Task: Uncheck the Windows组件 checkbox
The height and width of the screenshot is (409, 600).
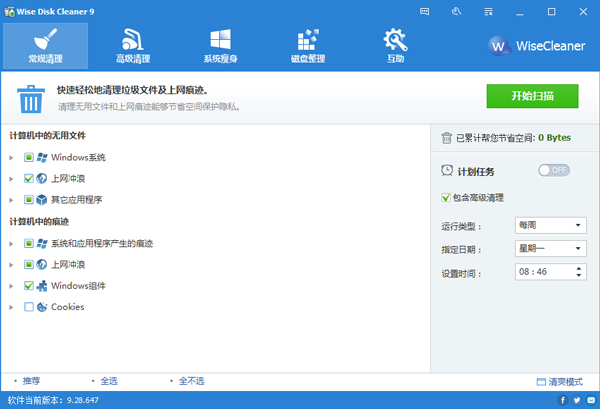Action: click(29, 285)
